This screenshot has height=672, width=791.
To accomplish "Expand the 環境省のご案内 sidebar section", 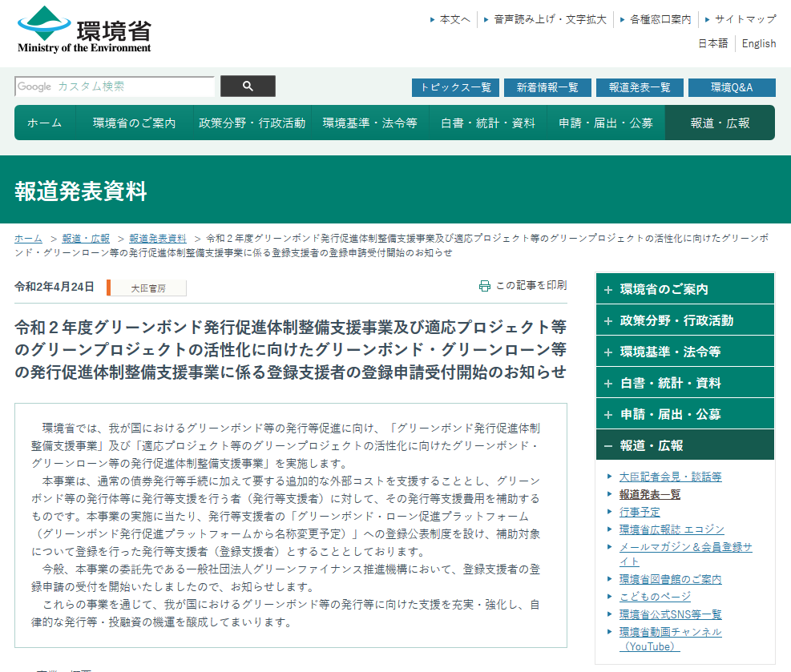I will [684, 288].
